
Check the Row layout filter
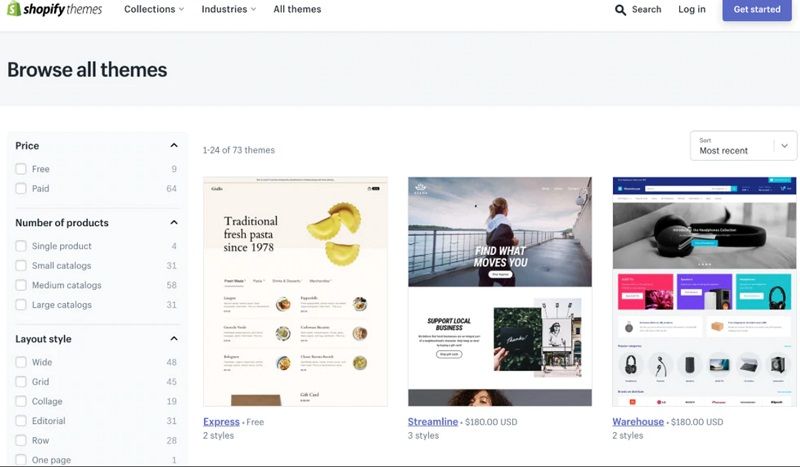21,440
